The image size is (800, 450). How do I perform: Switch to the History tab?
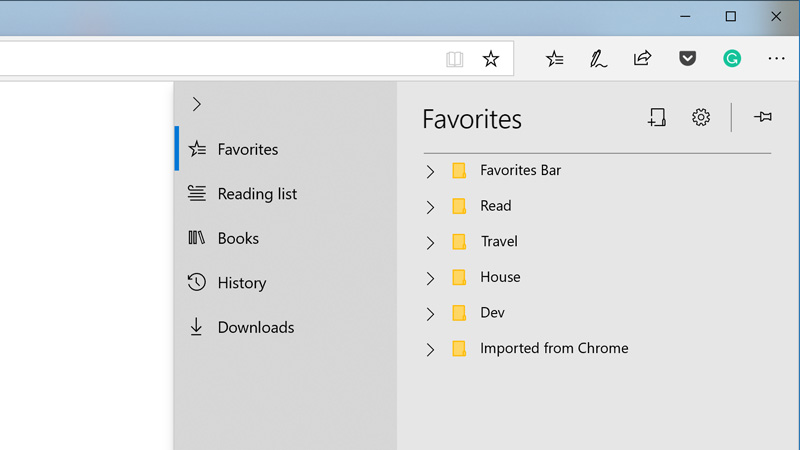tap(241, 283)
